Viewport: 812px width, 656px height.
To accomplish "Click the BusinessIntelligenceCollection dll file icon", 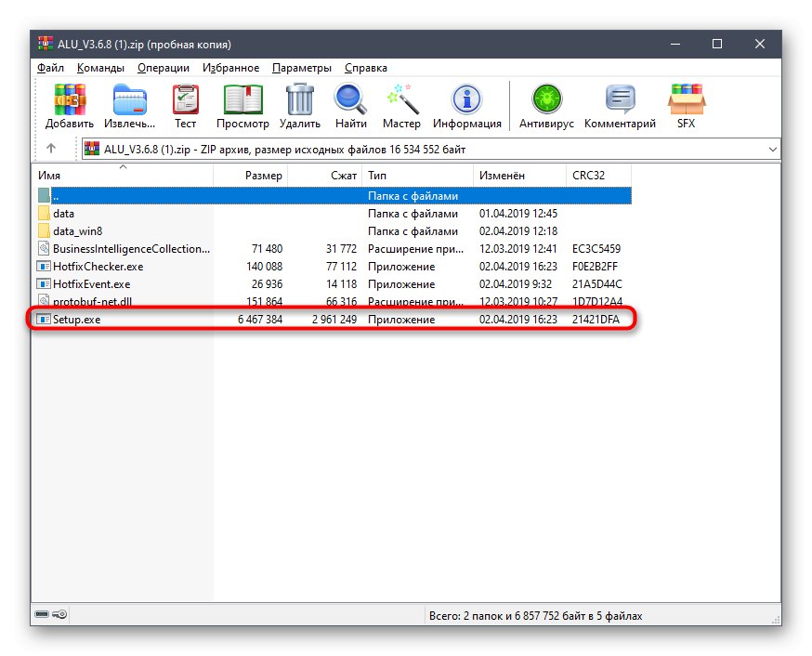I will (44, 248).
